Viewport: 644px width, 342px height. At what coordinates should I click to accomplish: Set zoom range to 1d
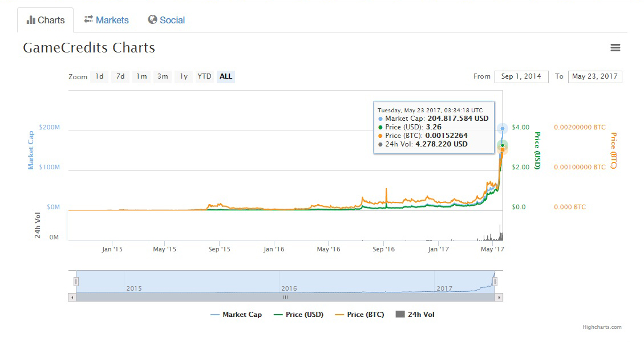pos(99,76)
